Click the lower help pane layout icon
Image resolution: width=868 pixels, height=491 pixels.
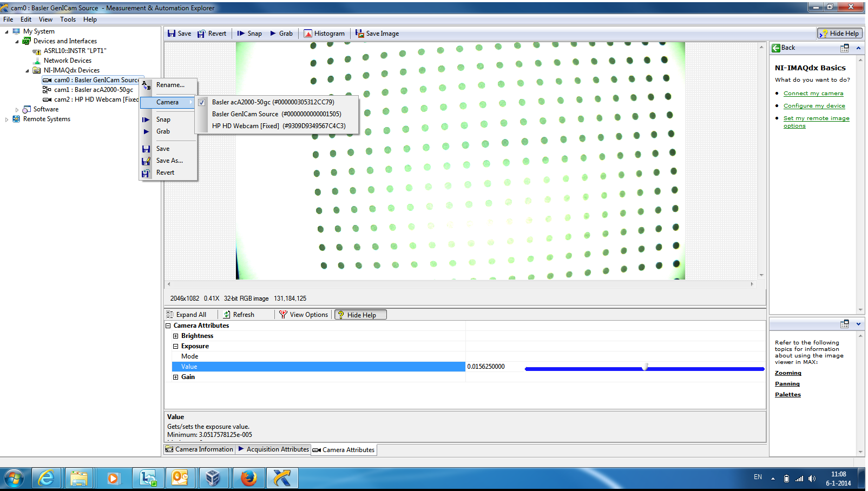(844, 324)
